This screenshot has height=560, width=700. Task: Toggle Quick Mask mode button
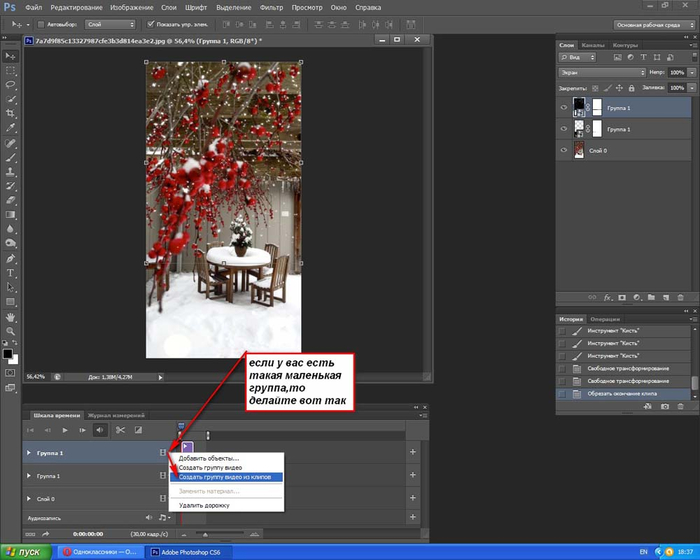click(x=10, y=373)
